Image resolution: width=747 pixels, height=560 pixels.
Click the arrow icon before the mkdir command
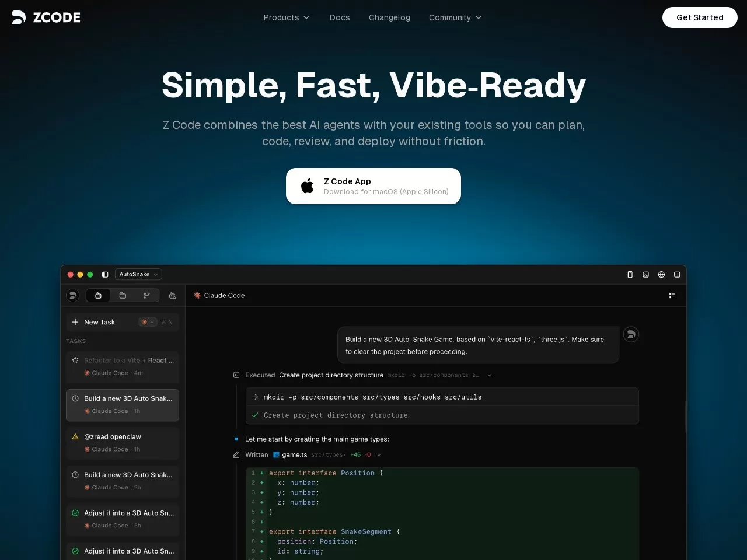[255, 397]
